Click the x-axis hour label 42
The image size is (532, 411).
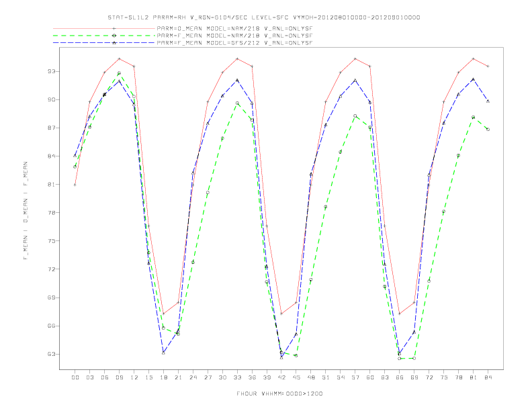pos(281,377)
